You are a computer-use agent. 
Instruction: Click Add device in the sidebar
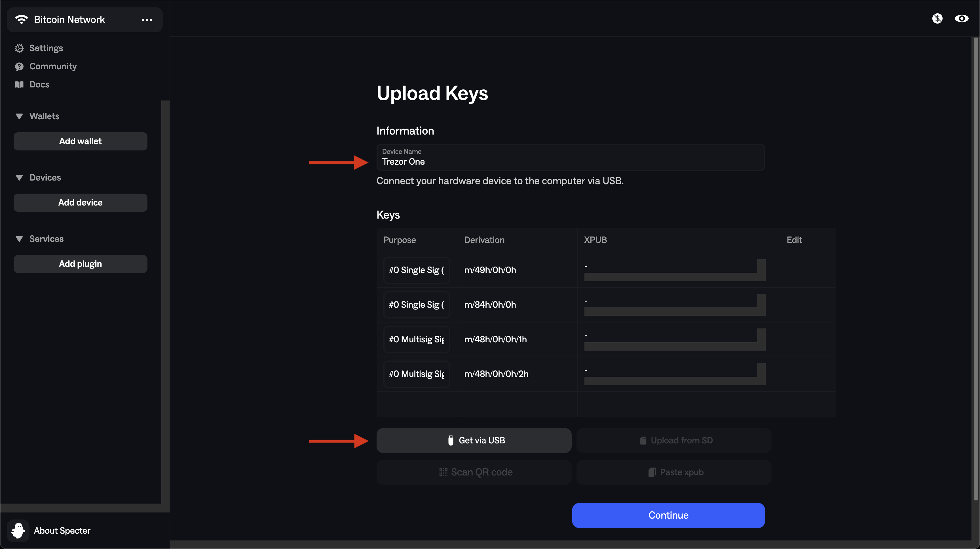pyautogui.click(x=80, y=203)
